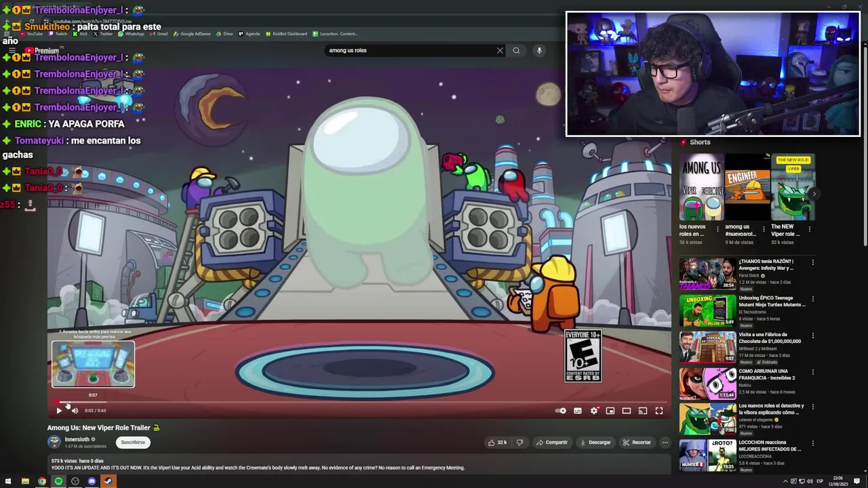Enable theater mode
Image resolution: width=868 pixels, height=488 pixels.
pyautogui.click(x=627, y=411)
